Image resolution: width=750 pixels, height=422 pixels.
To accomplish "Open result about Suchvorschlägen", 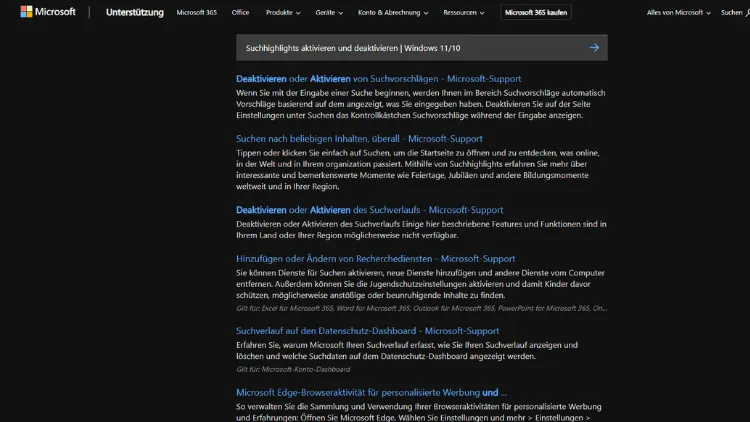I will pos(378,78).
